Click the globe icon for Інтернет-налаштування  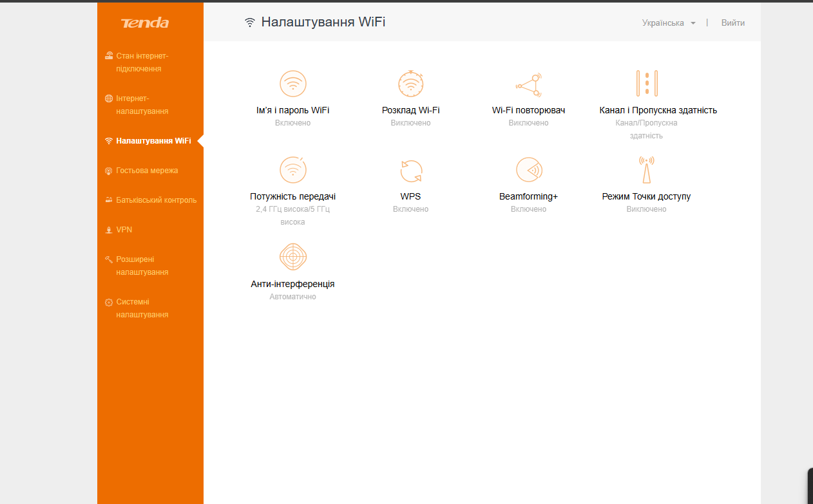(109, 98)
